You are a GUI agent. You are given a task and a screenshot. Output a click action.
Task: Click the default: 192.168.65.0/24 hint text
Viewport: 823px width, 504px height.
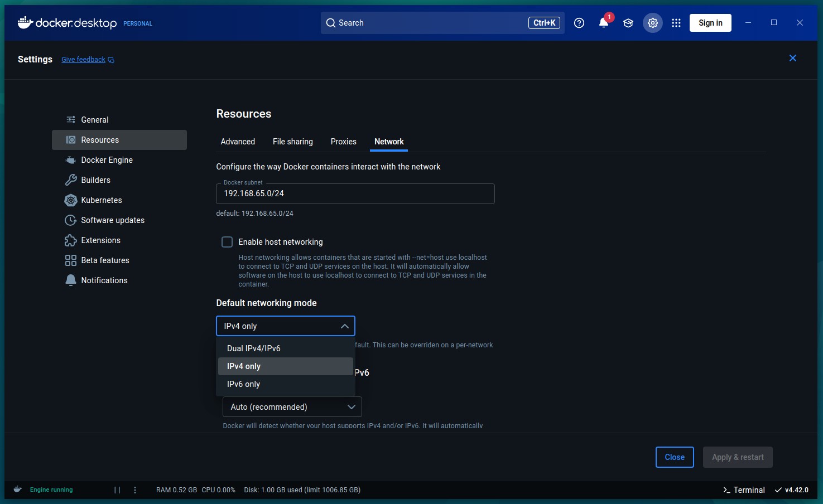(254, 214)
